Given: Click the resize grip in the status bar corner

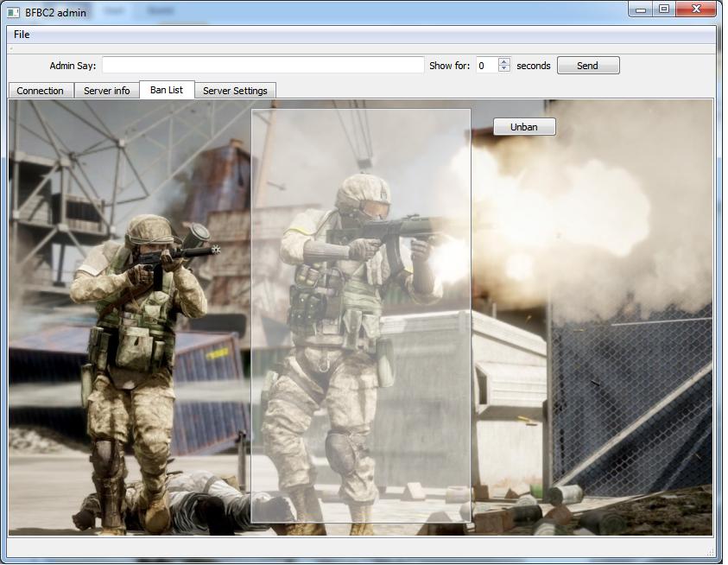Looking at the screenshot, I should point(711,552).
